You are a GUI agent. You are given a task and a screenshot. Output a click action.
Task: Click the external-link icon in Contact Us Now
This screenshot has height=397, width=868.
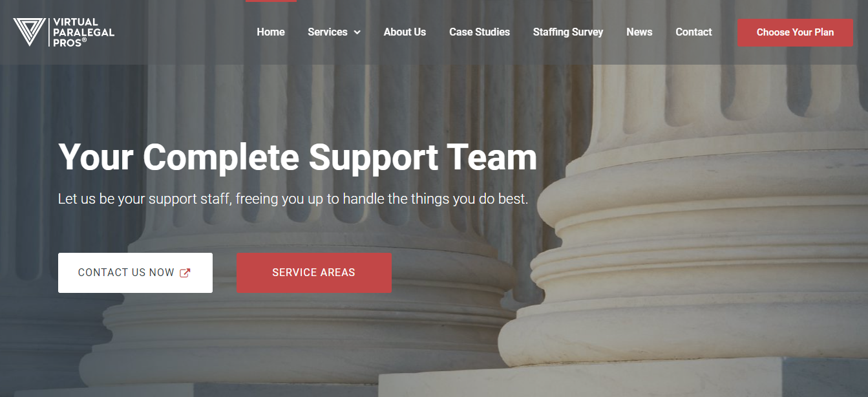[x=185, y=273]
